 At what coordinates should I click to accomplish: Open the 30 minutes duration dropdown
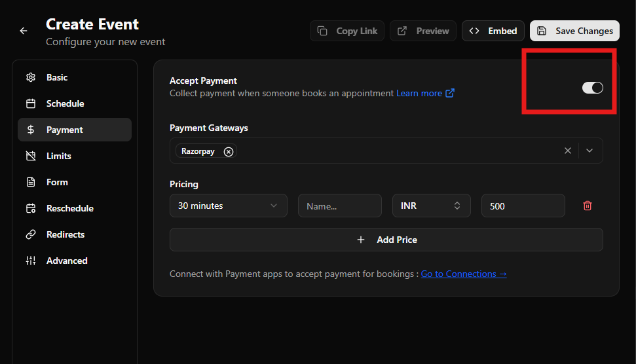tap(229, 206)
